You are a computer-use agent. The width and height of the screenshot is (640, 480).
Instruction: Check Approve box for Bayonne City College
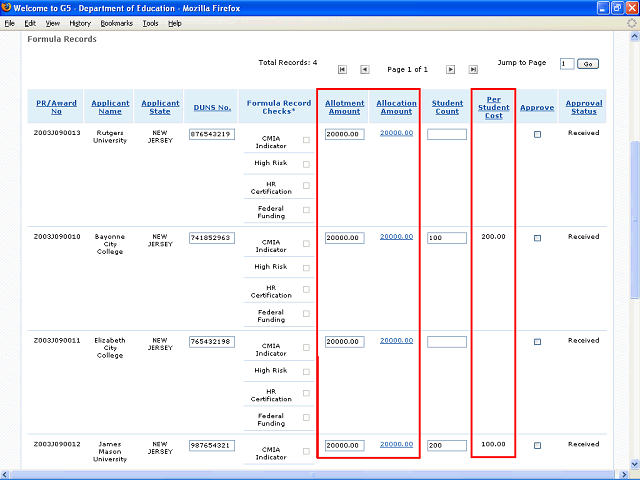click(537, 238)
